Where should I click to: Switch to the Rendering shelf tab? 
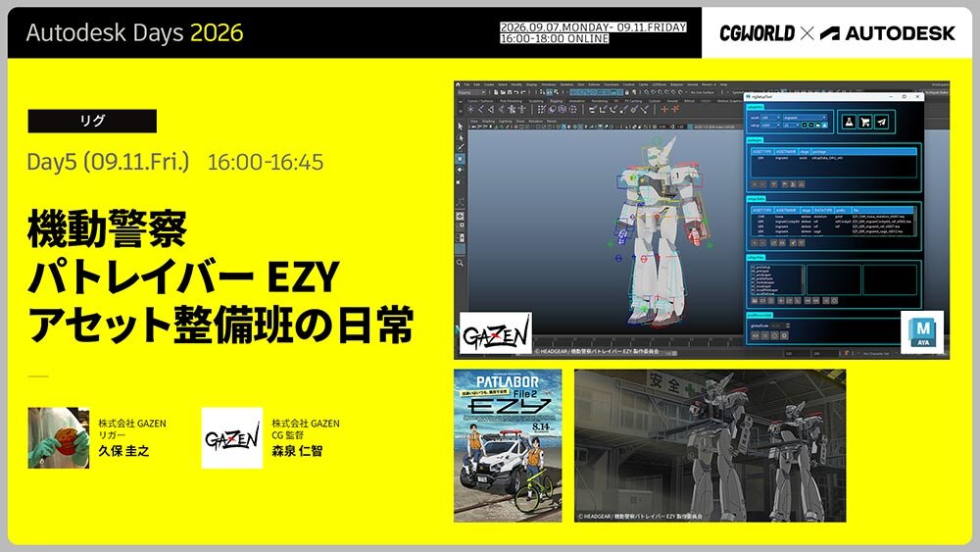pos(600,101)
